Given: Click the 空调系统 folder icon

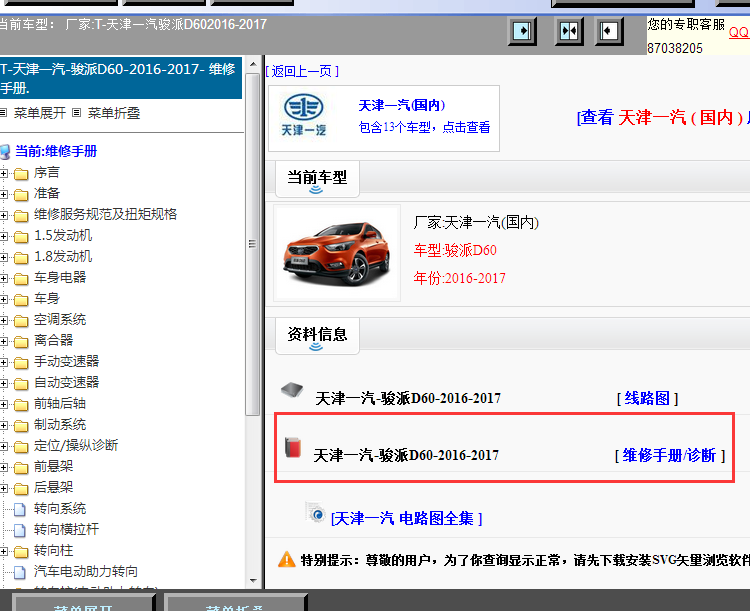Looking at the screenshot, I should pos(21,321).
